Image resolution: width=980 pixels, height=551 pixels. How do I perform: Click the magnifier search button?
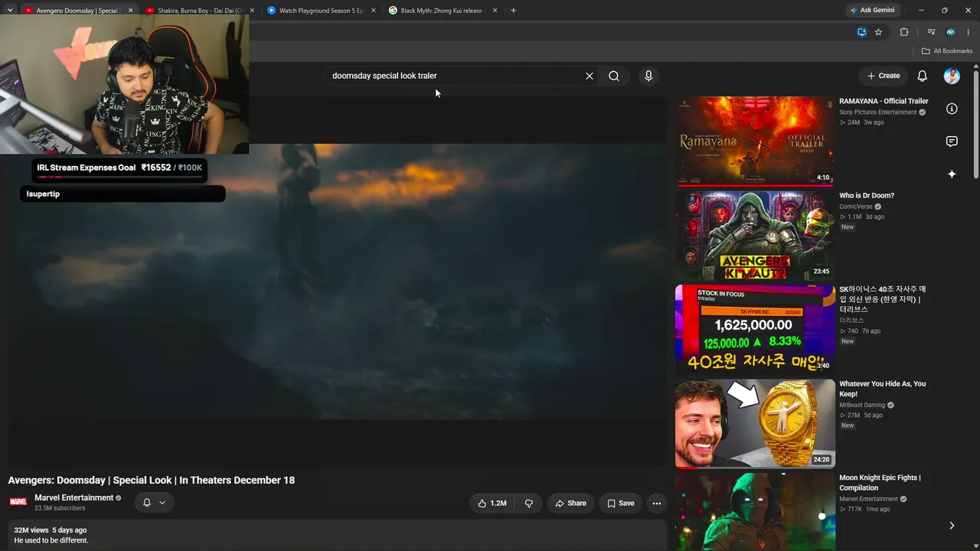614,76
